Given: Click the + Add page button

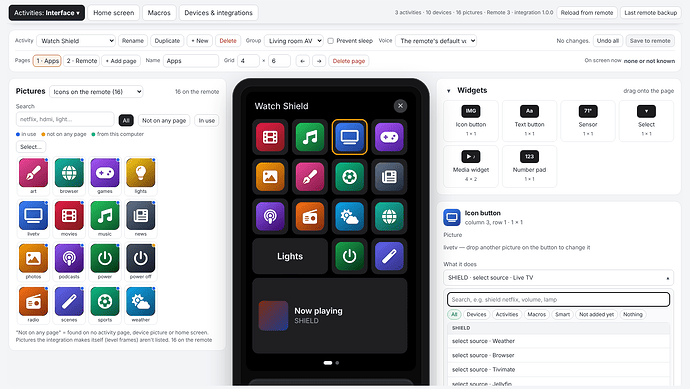Looking at the screenshot, I should [121, 61].
